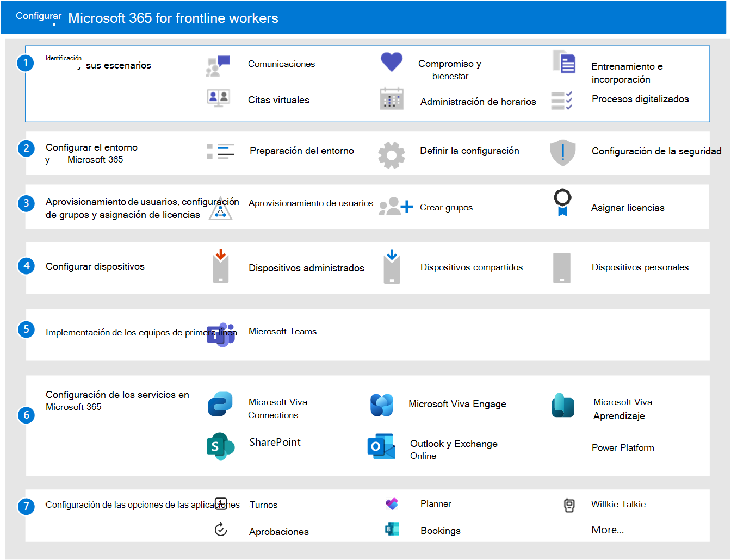Click Implementación de los equipos de primera línea
Screen dimensions: 731x560
(x=141, y=332)
